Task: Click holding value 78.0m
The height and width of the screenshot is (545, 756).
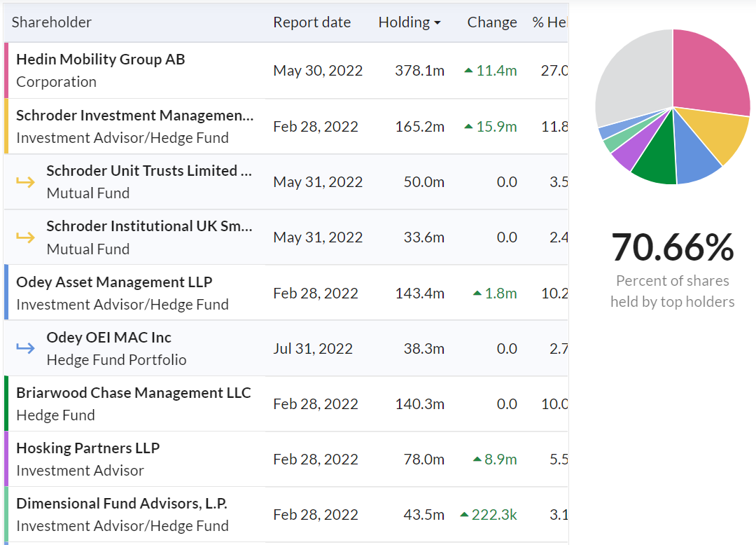Action: [x=423, y=459]
